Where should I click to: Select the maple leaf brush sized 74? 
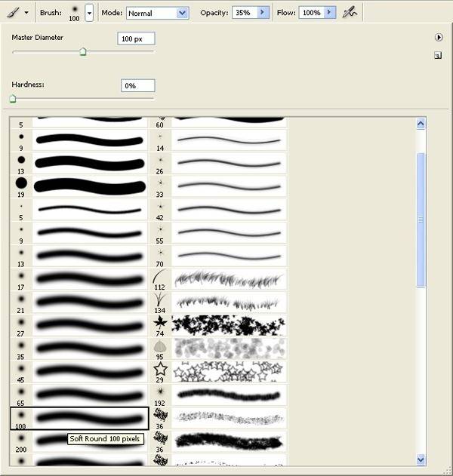(x=160, y=324)
